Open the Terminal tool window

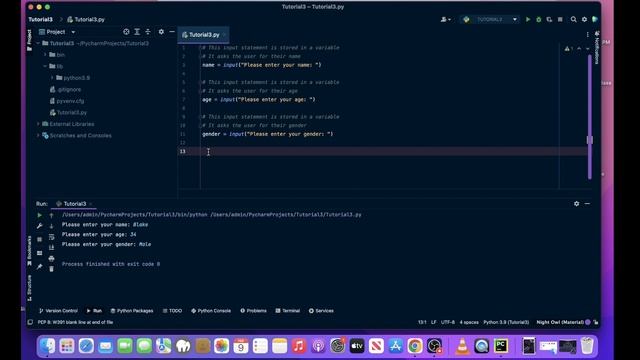(x=288, y=311)
